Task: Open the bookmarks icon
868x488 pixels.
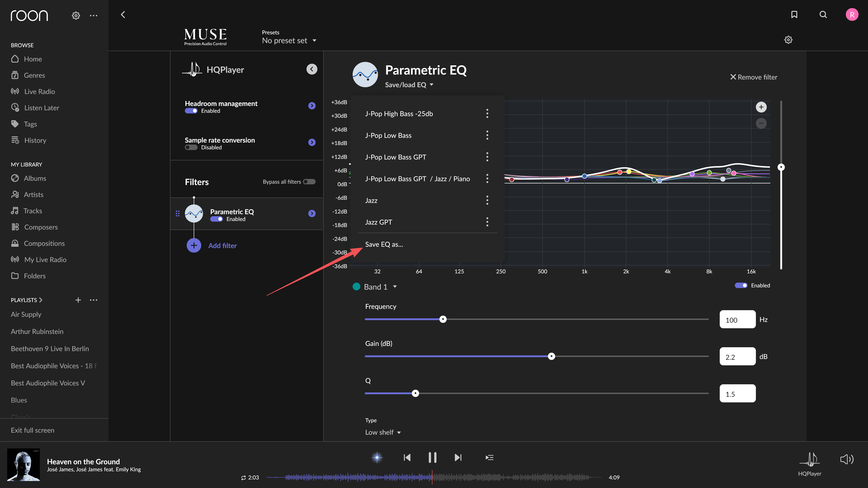Action: [x=794, y=14]
